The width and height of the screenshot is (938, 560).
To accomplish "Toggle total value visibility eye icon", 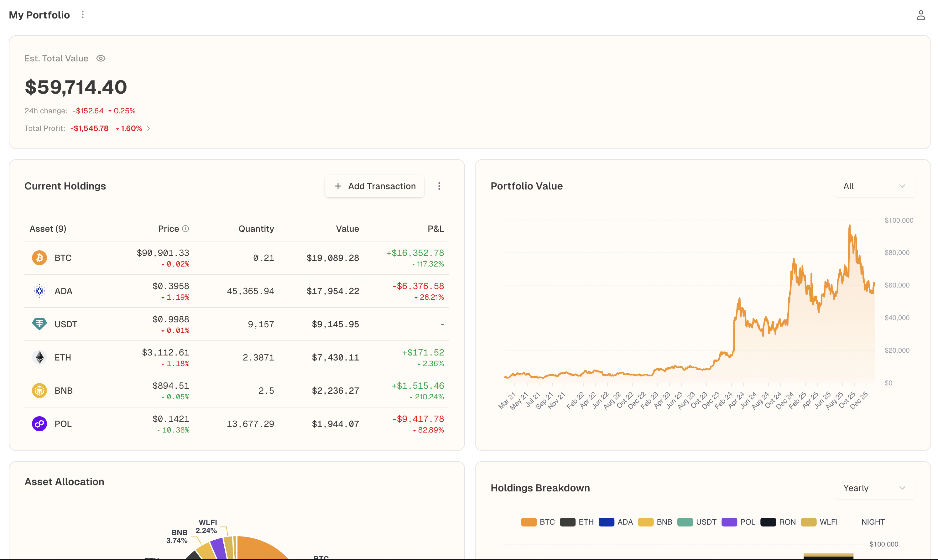I will pyautogui.click(x=101, y=59).
